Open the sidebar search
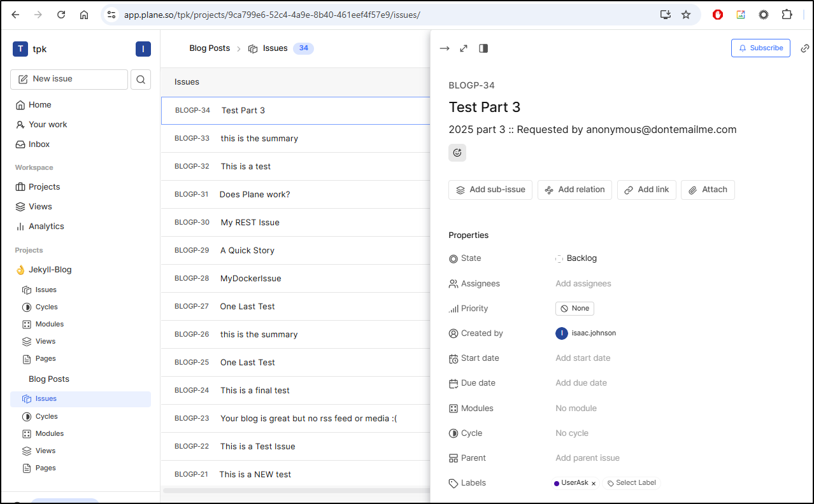 pos(141,80)
